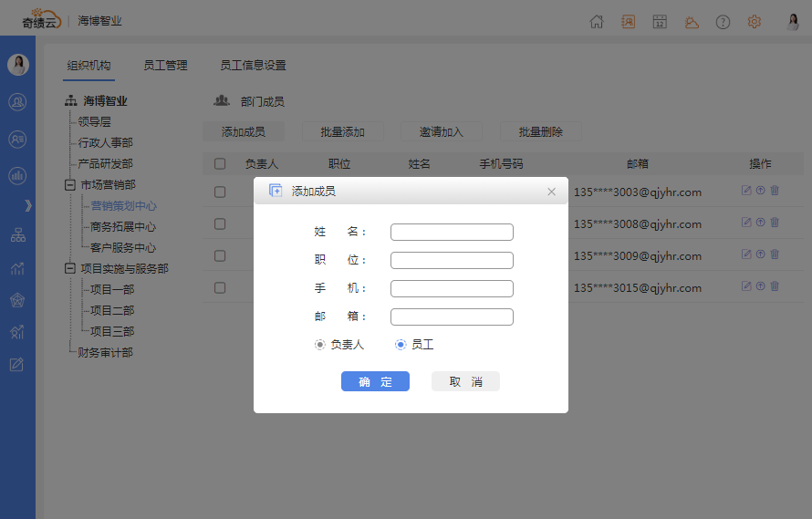Select the 负责人 radio button in dialog
Image resolution: width=812 pixels, height=519 pixels.
pyautogui.click(x=320, y=345)
